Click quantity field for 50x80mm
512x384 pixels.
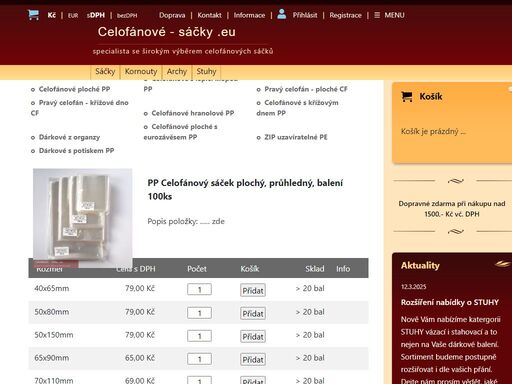pos(199,313)
